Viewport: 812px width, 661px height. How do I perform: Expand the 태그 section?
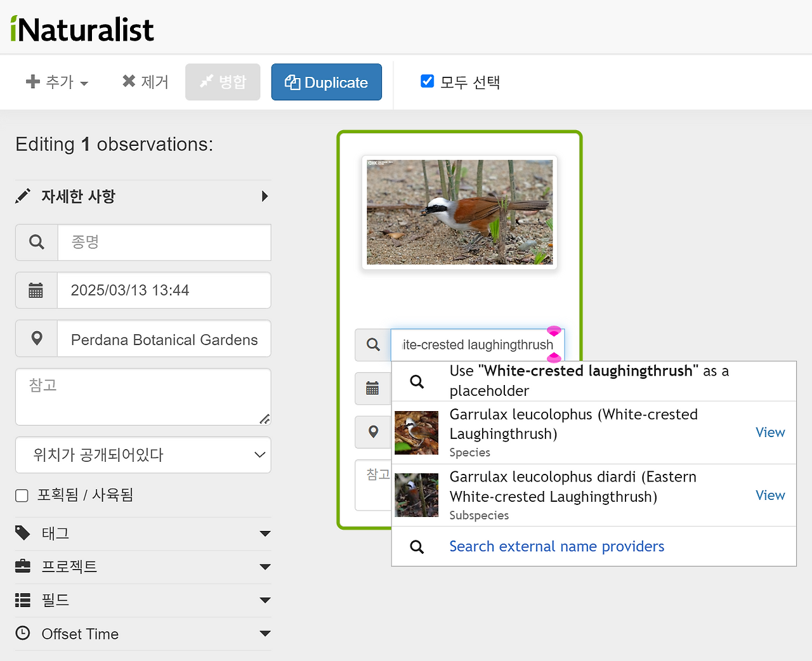pyautogui.click(x=266, y=533)
